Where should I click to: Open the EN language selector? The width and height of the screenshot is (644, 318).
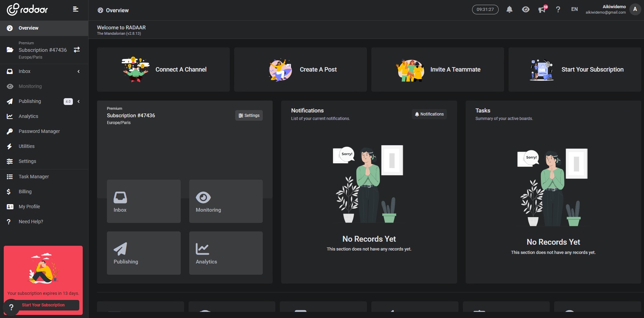pos(575,9)
